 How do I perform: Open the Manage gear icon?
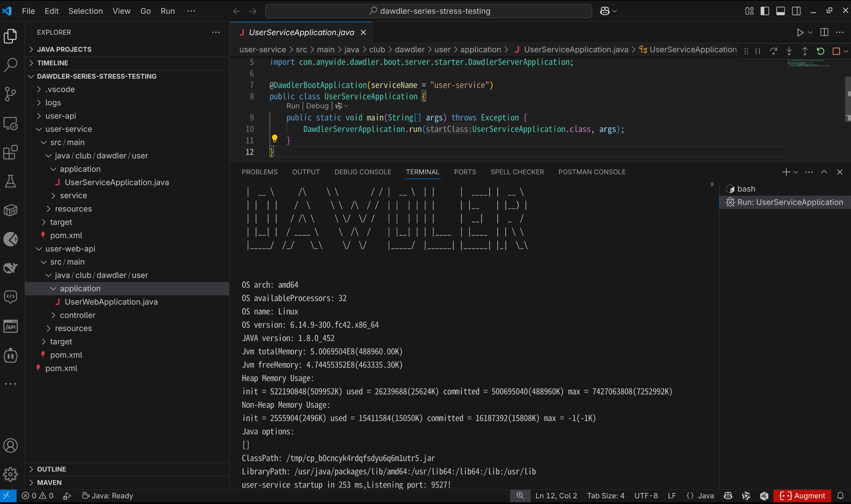(10, 474)
